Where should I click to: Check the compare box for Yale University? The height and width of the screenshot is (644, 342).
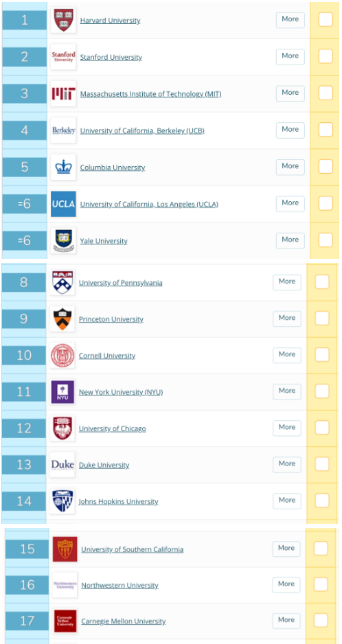click(325, 240)
